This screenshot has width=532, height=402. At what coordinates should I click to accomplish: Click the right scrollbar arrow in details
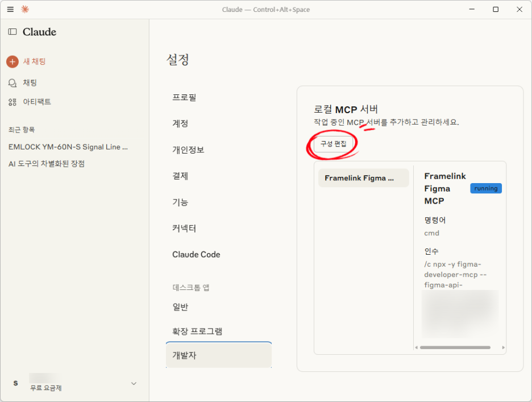[x=503, y=347]
